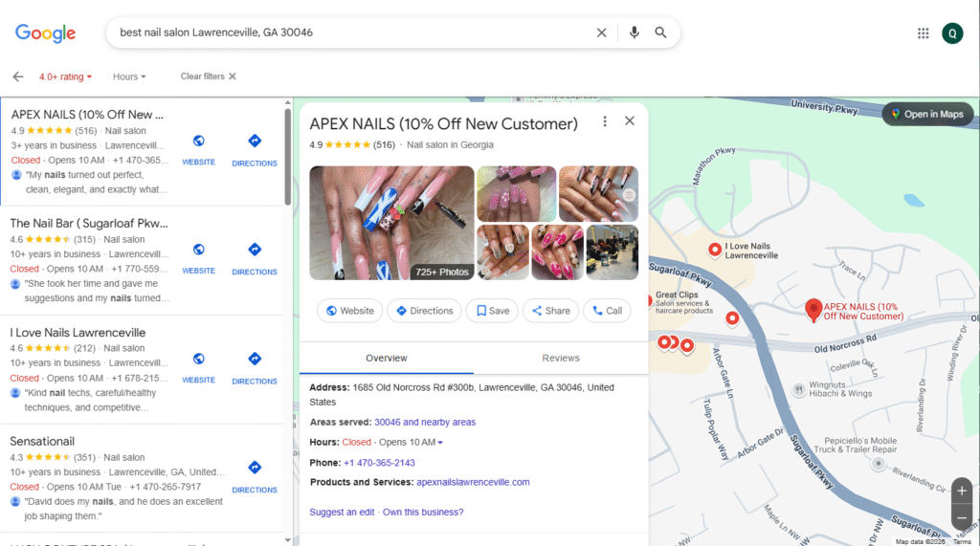
Task: Expand the 4.0+ rating filter dropdown
Action: (65, 76)
